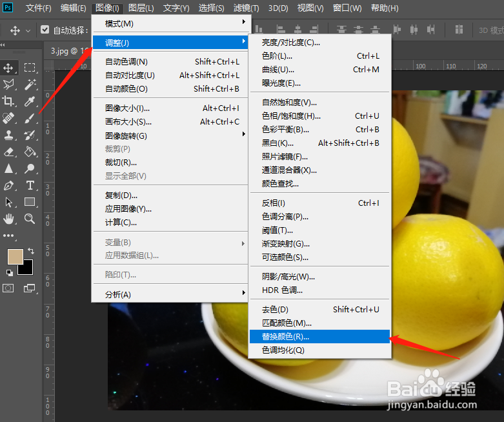The width and height of the screenshot is (504, 422).
Task: Expand the 调整(J) submenu
Action: click(x=170, y=43)
